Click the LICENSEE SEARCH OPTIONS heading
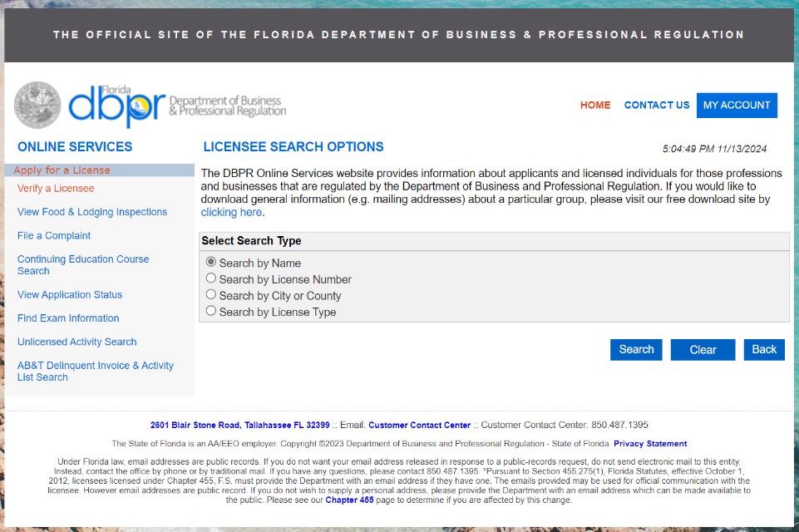This screenshot has width=799, height=532. 293,147
